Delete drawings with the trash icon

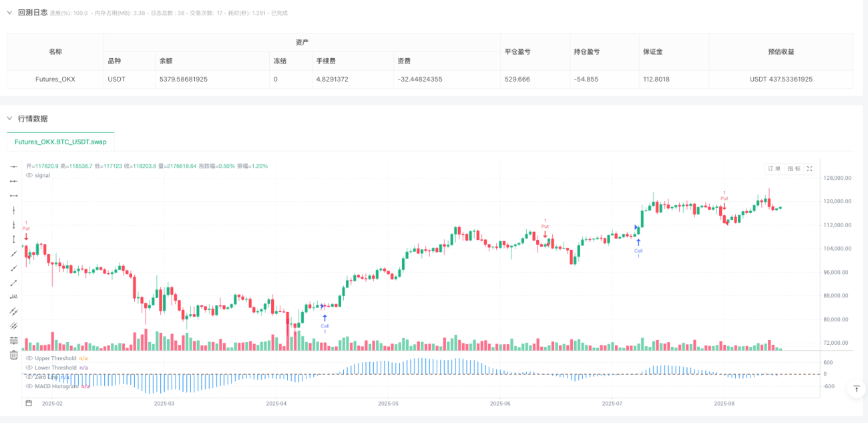(x=13, y=355)
